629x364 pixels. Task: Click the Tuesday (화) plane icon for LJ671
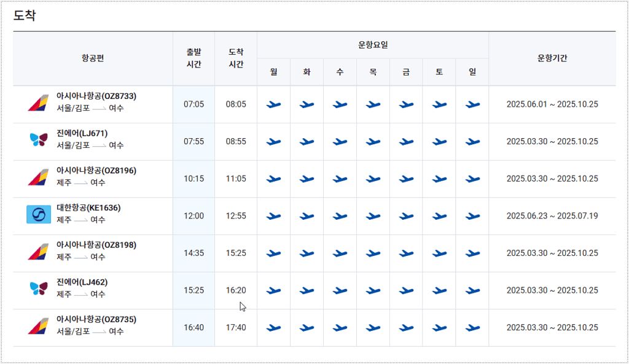tap(307, 142)
